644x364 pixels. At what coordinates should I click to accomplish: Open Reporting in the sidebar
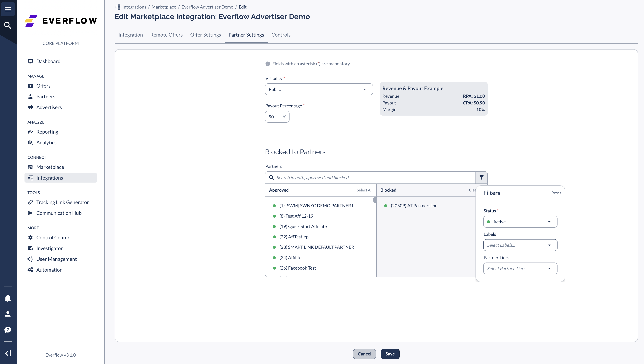61,132
